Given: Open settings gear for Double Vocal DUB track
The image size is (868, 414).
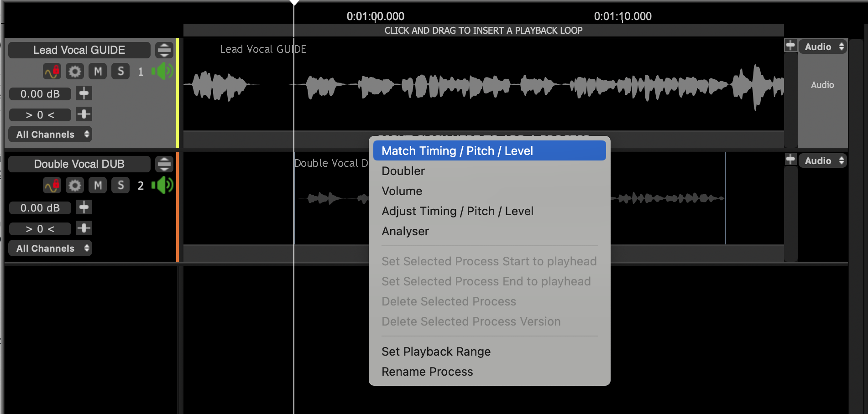Looking at the screenshot, I should pyautogui.click(x=75, y=186).
